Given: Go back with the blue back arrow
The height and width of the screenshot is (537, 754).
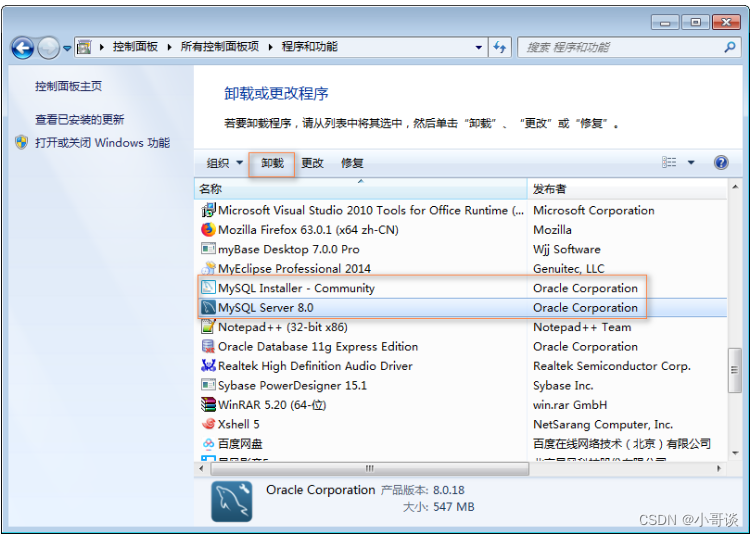Looking at the screenshot, I should 23,48.
